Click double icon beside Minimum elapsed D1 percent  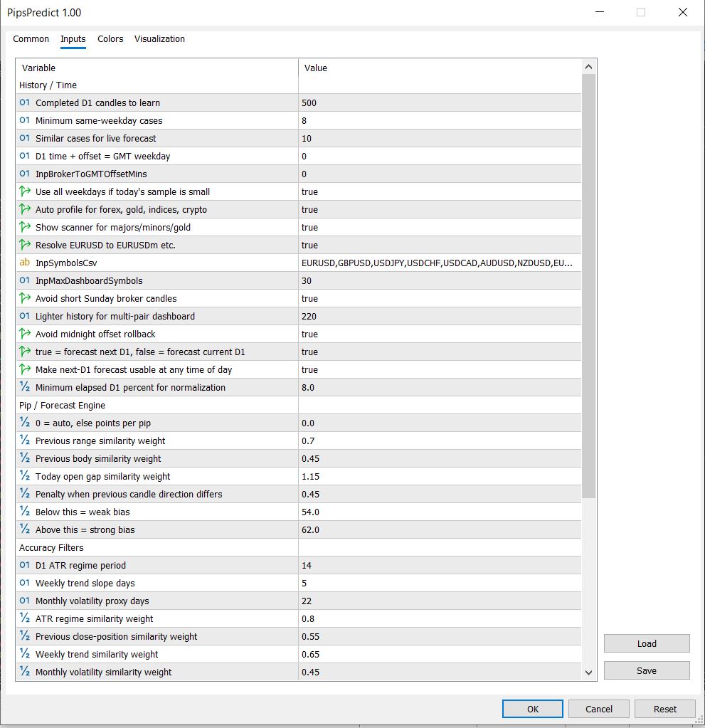click(x=25, y=387)
